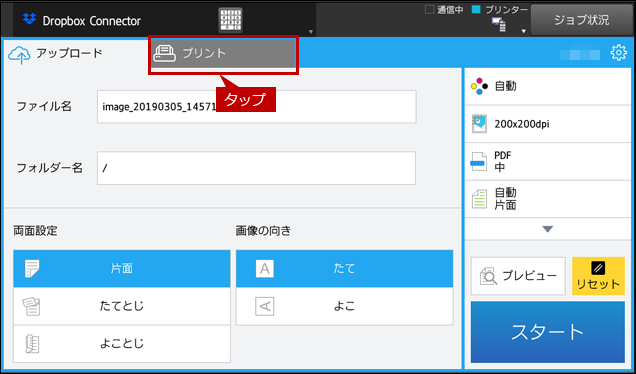Select 片面 single-sided option
The width and height of the screenshot is (636, 374).
point(122,269)
